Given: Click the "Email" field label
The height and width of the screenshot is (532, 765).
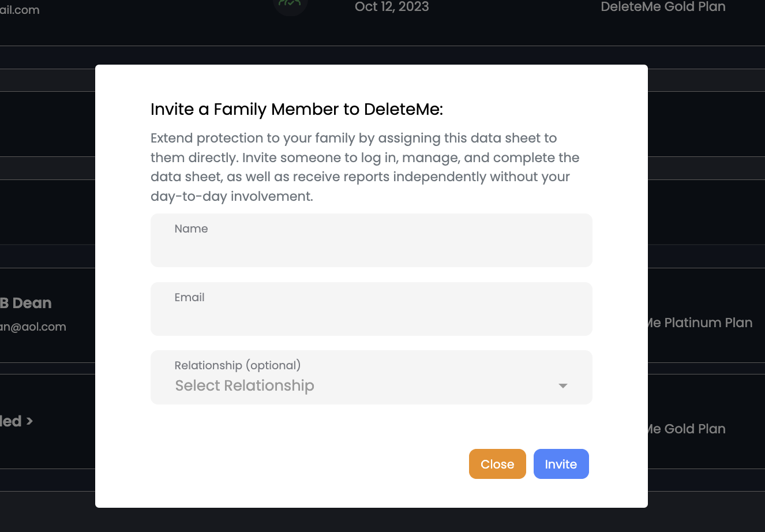Looking at the screenshot, I should pyautogui.click(x=189, y=297).
